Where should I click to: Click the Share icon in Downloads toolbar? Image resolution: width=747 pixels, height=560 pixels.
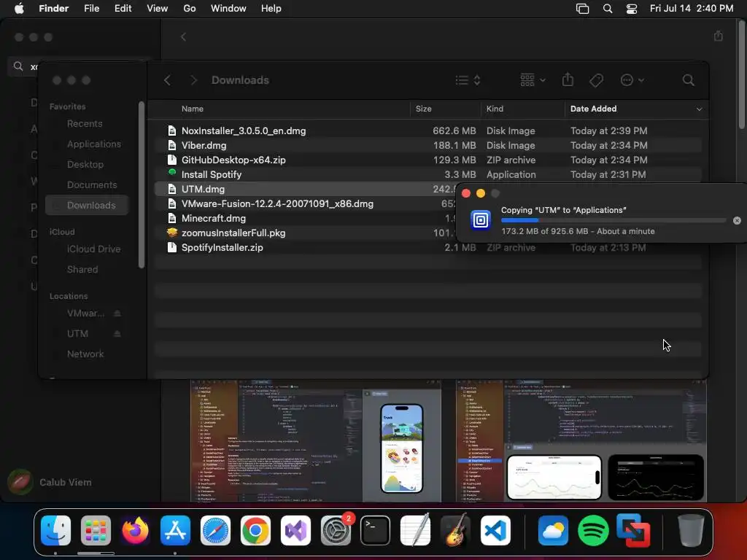568,80
